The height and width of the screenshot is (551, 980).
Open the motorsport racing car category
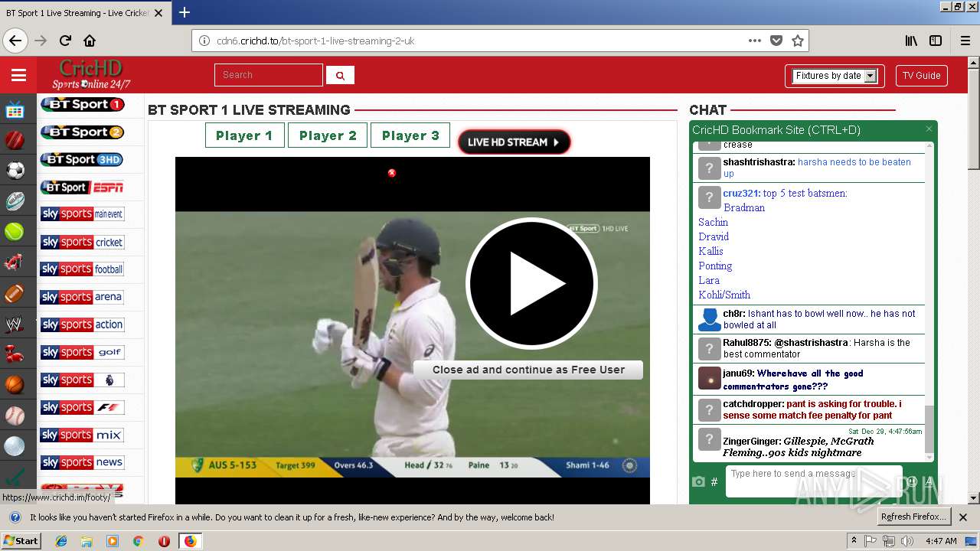tap(15, 262)
